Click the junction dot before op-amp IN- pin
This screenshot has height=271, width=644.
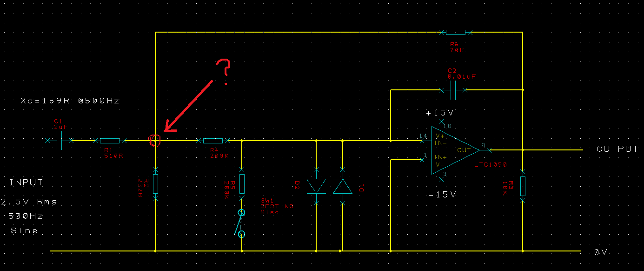(x=391, y=140)
